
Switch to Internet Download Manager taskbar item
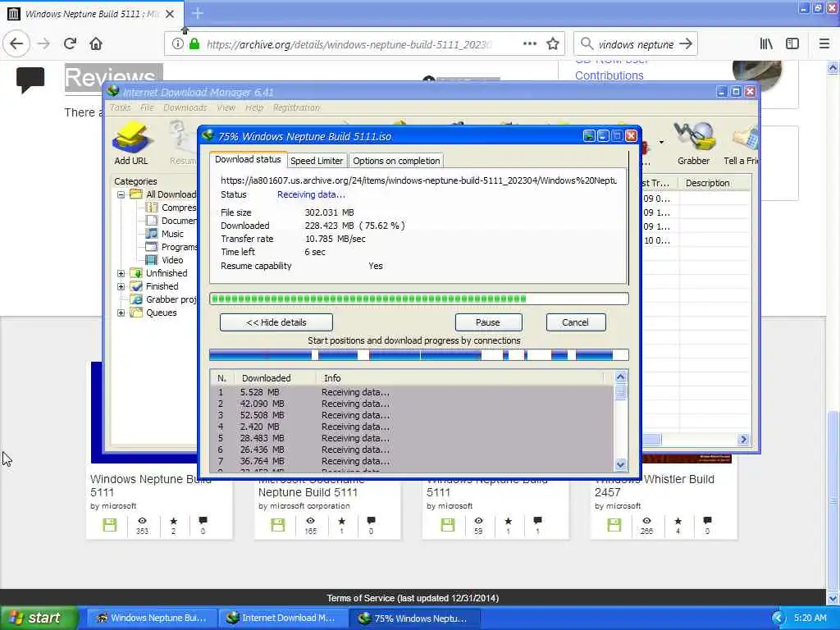point(283,619)
